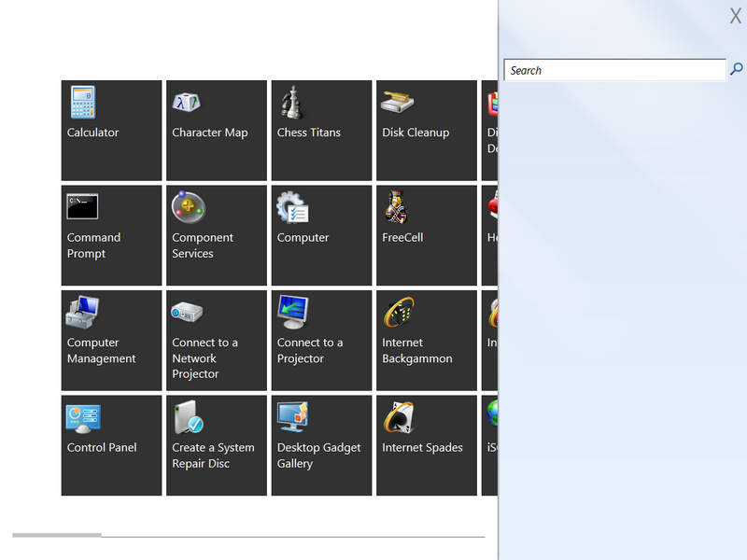Start the FreeCell game
The image size is (747, 560).
coord(426,235)
